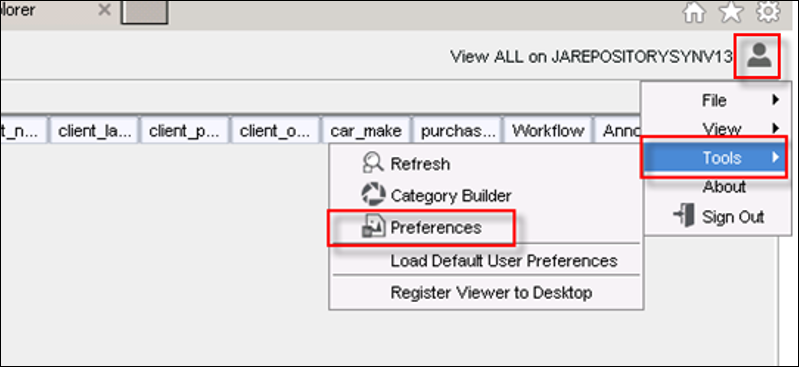Click the user profile icon

[759, 56]
